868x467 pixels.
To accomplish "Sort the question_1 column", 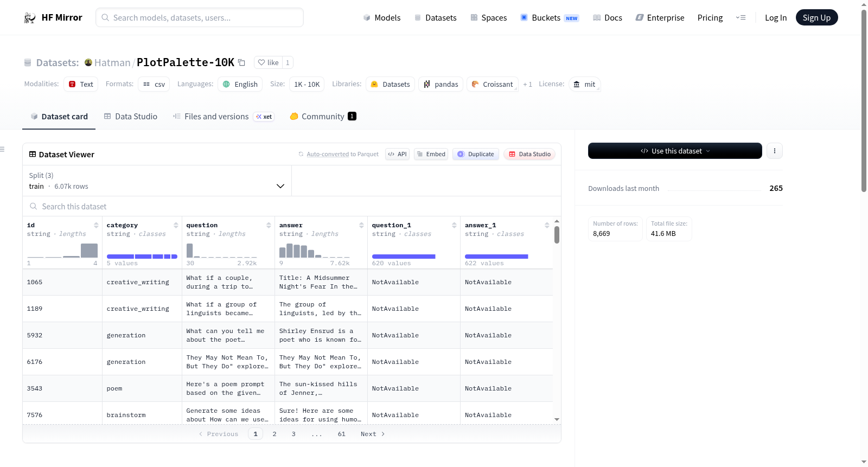I will 454,225.
